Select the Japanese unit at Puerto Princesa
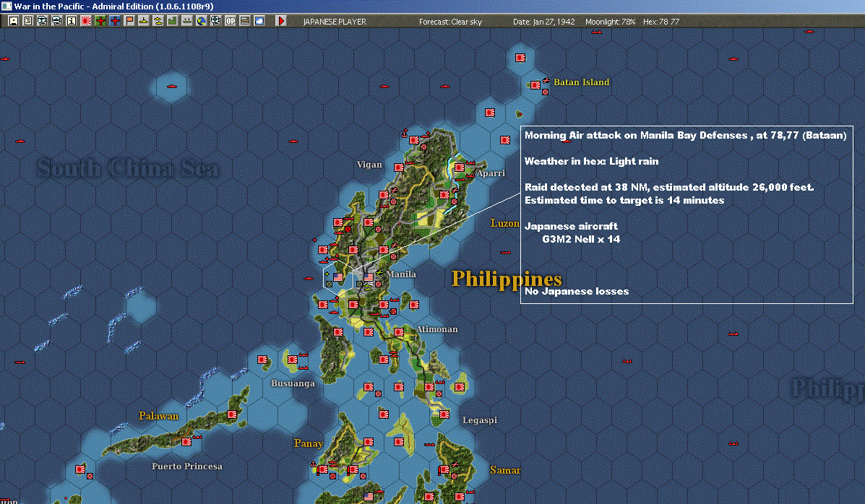Image resolution: width=865 pixels, height=504 pixels. click(x=186, y=442)
